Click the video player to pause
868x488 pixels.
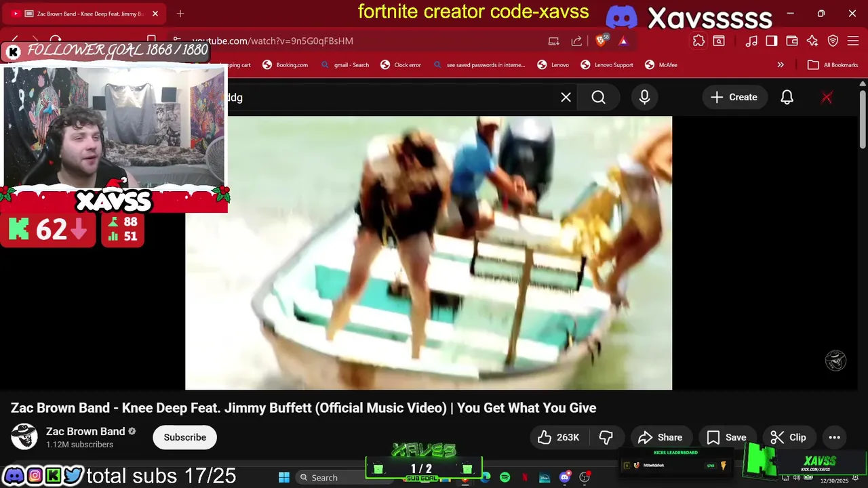(x=429, y=253)
